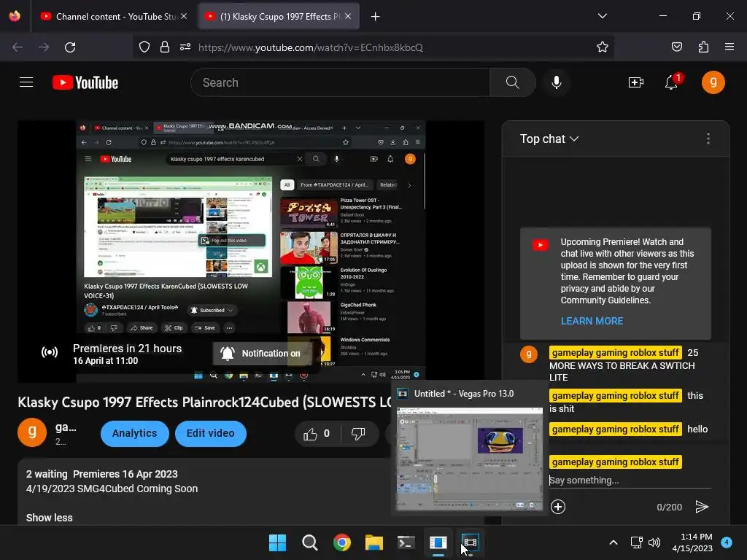Dislike the video with thumbs down
747x560 pixels.
358,433
